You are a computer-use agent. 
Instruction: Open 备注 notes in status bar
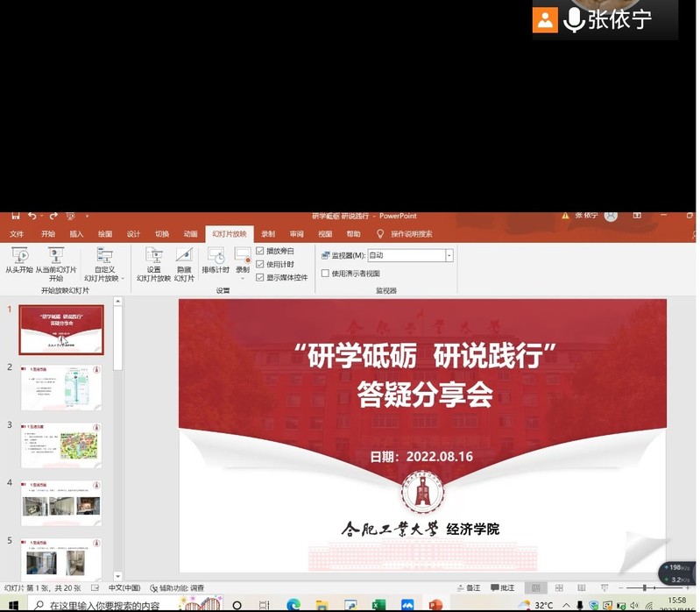[469, 587]
